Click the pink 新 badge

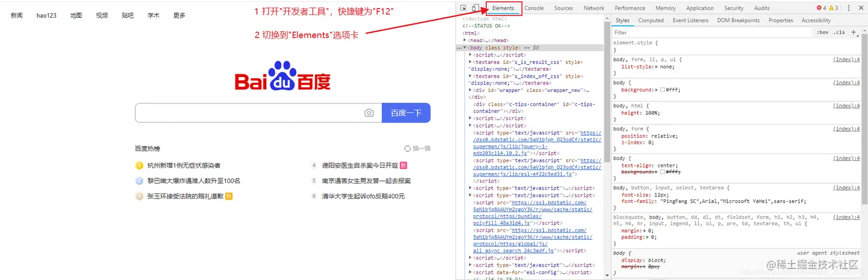(404, 165)
